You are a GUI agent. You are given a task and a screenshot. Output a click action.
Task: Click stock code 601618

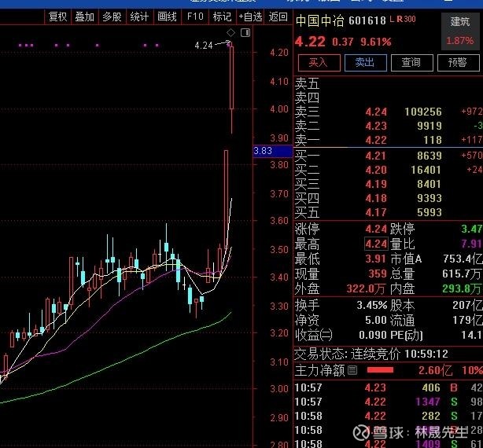coord(367,21)
